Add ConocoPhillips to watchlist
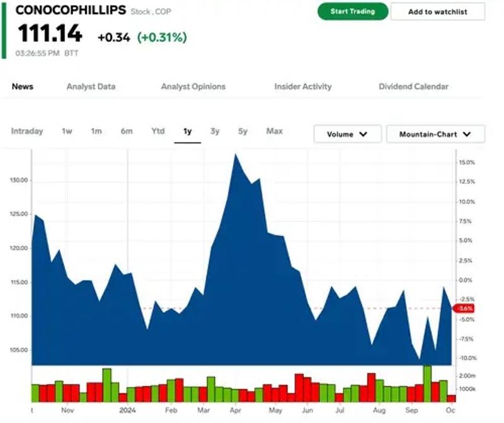This screenshot has height=423, width=504. 436,11
